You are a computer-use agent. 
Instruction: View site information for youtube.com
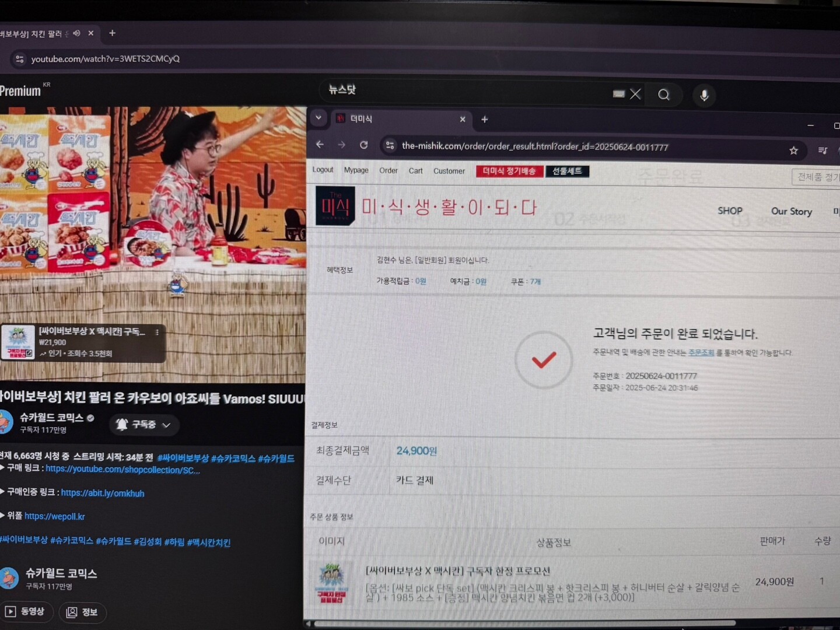pos(19,59)
